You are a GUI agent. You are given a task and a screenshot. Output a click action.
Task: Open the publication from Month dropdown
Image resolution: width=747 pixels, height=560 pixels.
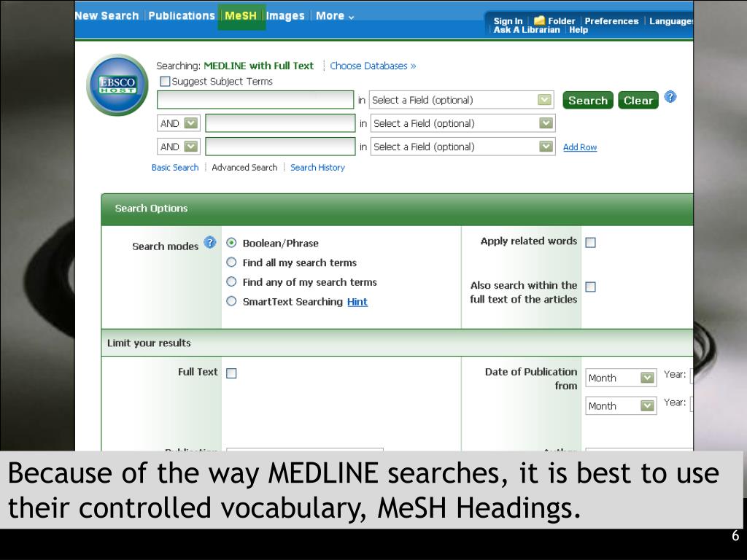click(622, 378)
